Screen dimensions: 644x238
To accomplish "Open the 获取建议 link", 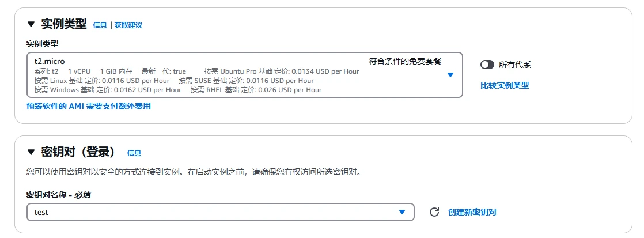I will click(128, 25).
